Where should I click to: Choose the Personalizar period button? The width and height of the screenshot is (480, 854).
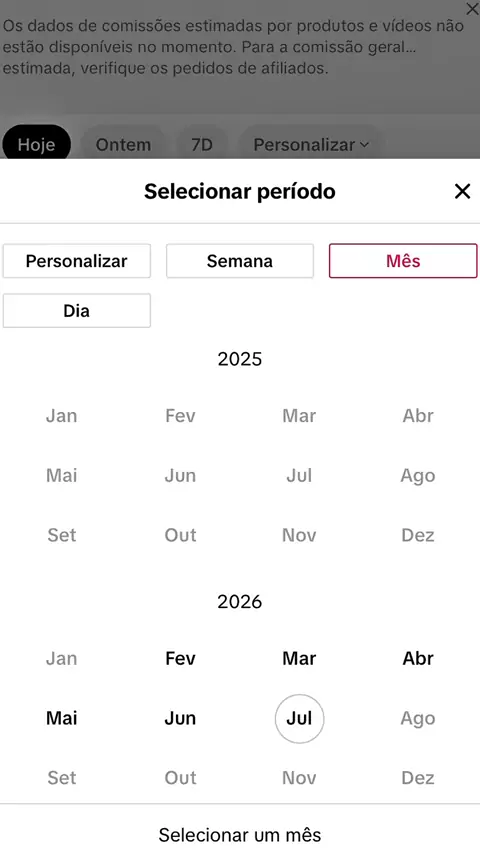pyautogui.click(x=77, y=261)
